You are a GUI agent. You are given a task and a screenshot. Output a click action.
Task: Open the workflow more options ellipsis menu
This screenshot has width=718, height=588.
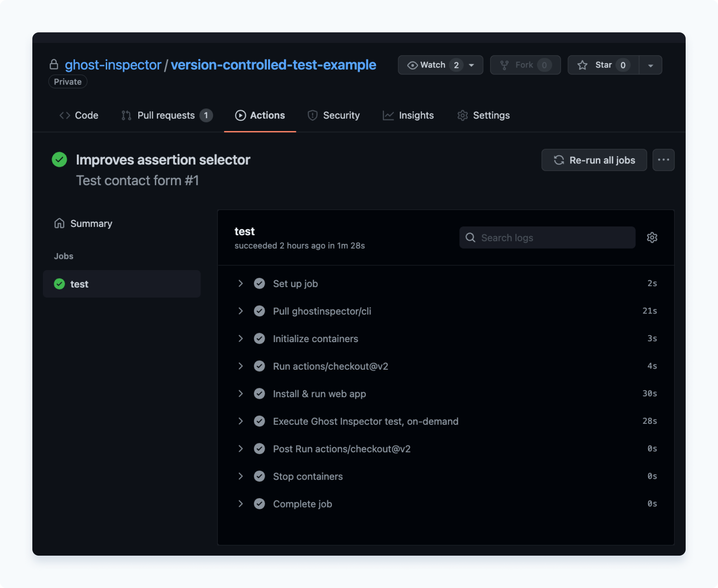[x=663, y=160]
